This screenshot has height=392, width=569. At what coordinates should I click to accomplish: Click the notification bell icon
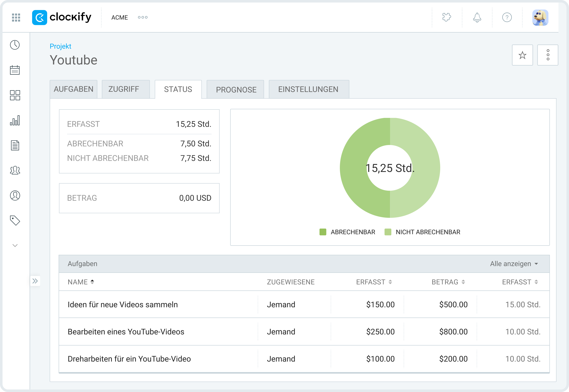click(x=477, y=17)
